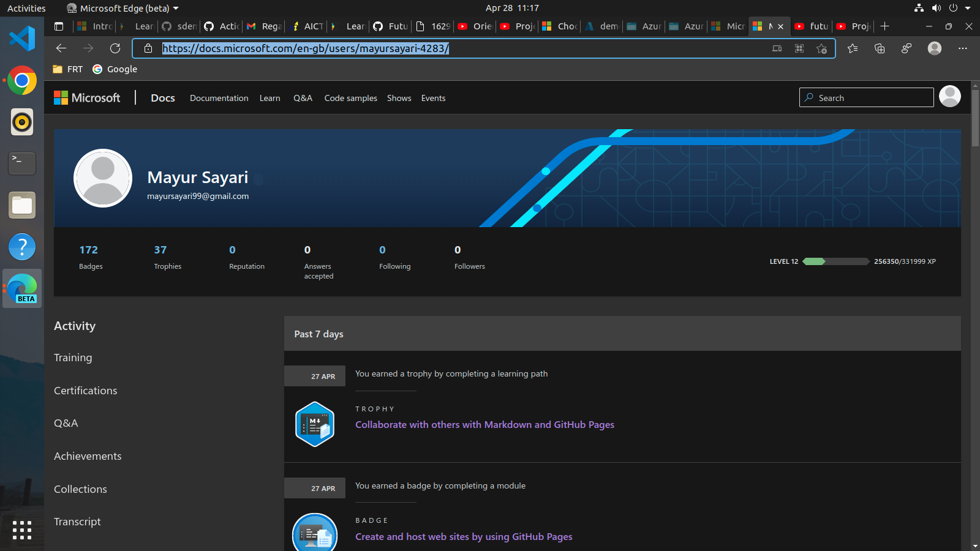Click the Docs Search field

tap(866, 97)
